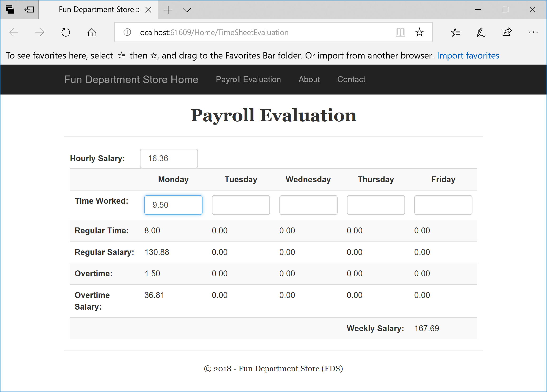Select the Fun Department Store browser tab
The height and width of the screenshot is (392, 547).
98,10
